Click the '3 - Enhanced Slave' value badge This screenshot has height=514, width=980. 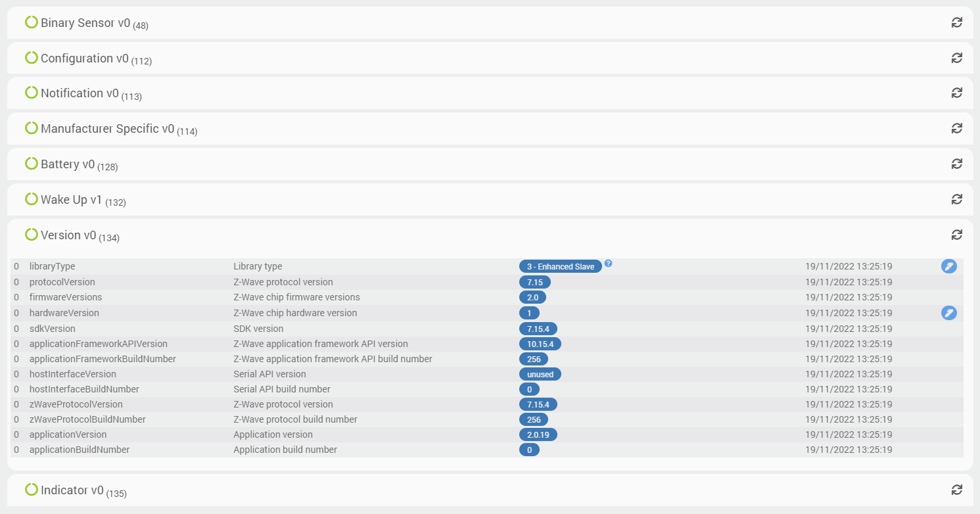pyautogui.click(x=560, y=266)
